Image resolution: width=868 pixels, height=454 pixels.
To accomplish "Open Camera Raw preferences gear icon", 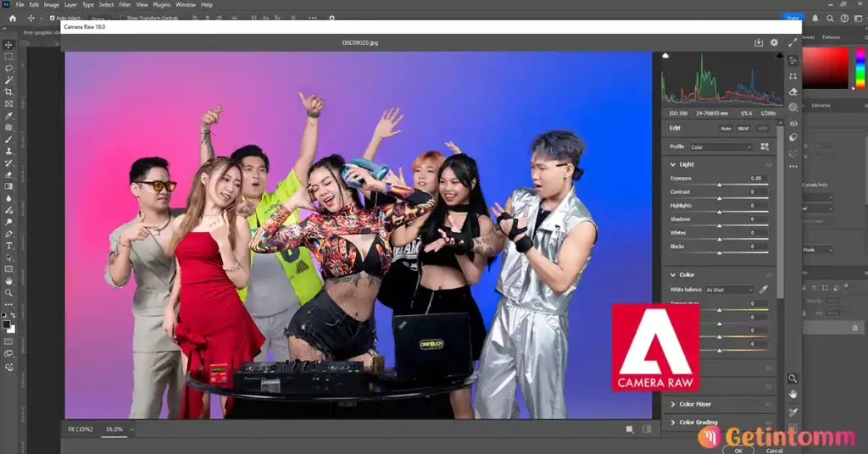I will click(774, 42).
